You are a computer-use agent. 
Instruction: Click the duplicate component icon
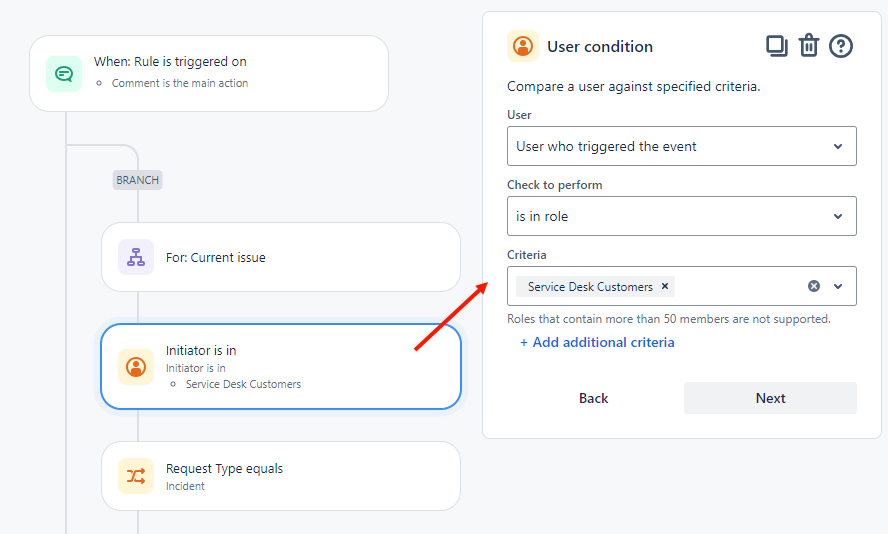point(777,46)
